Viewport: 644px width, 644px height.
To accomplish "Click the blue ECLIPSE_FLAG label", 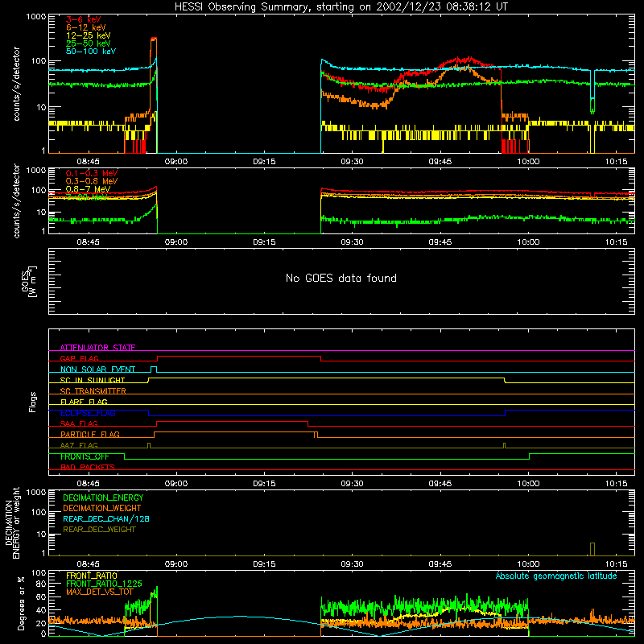I will pyautogui.click(x=88, y=413).
